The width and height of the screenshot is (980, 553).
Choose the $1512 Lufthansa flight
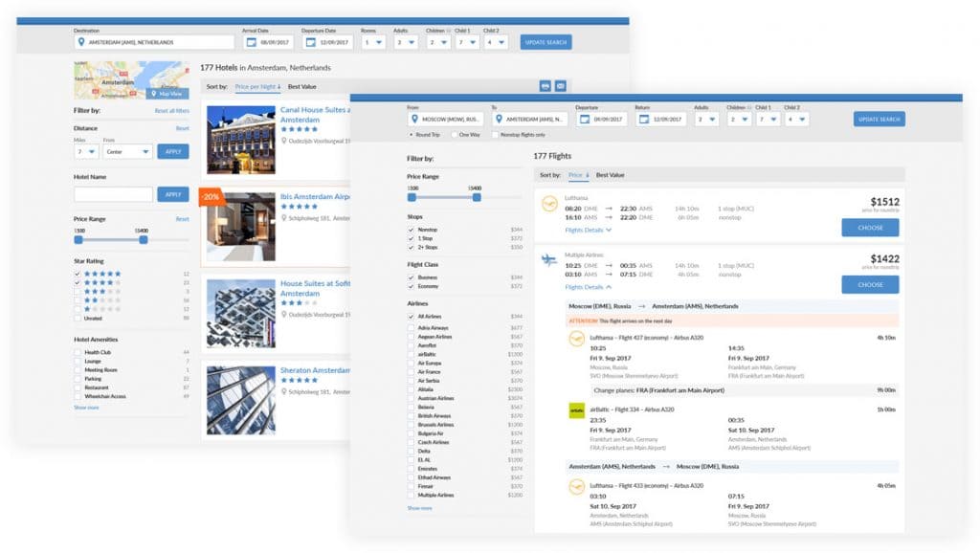tap(870, 227)
